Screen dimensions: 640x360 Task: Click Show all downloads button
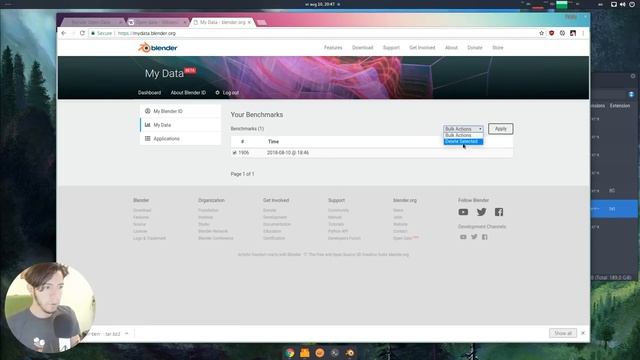click(563, 333)
